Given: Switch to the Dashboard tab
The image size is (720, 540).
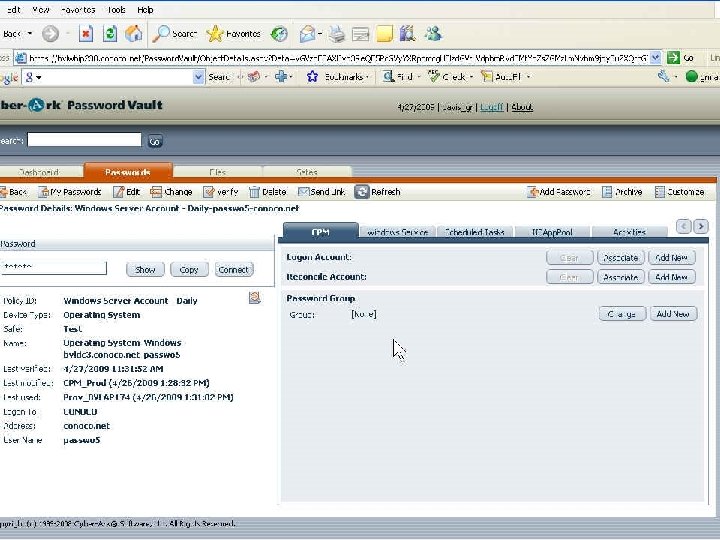Looking at the screenshot, I should (39, 172).
